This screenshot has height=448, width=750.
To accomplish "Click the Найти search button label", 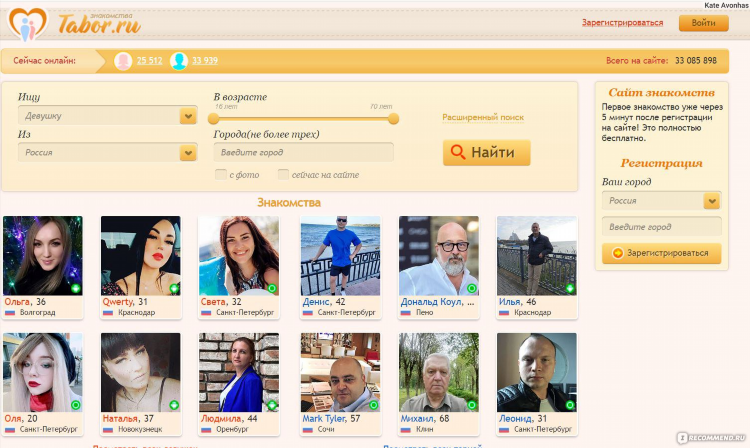I will click(x=493, y=152).
